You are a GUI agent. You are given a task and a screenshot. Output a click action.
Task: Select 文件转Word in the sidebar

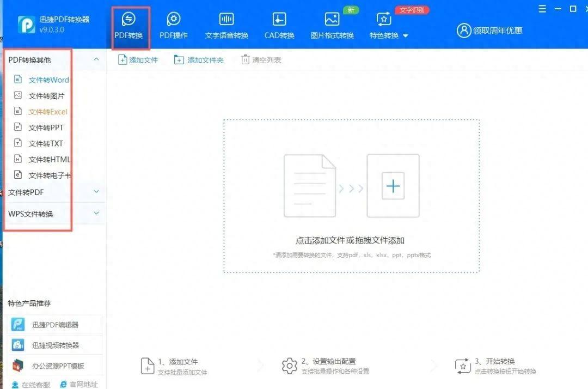pyautogui.click(x=48, y=80)
